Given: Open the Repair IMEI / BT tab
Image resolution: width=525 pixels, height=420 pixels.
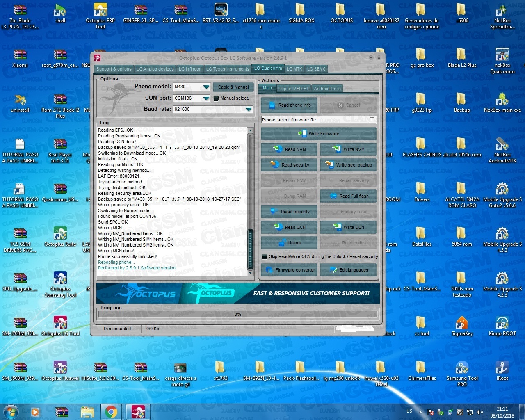Looking at the screenshot, I should [294, 89].
